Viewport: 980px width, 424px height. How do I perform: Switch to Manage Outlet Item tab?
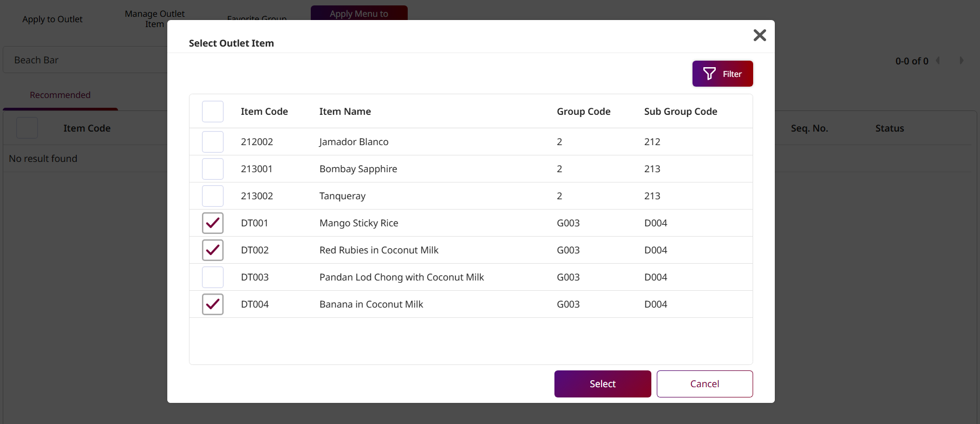pos(154,18)
